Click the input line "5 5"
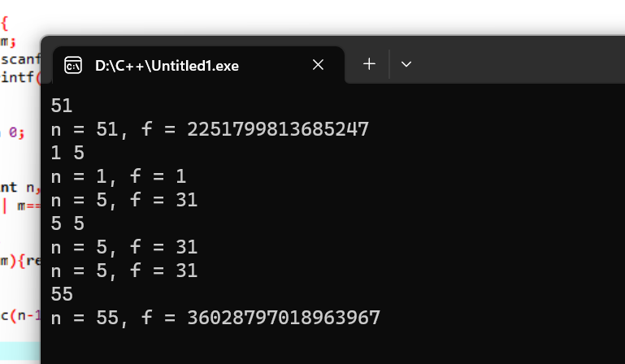625x364 pixels. [x=68, y=223]
